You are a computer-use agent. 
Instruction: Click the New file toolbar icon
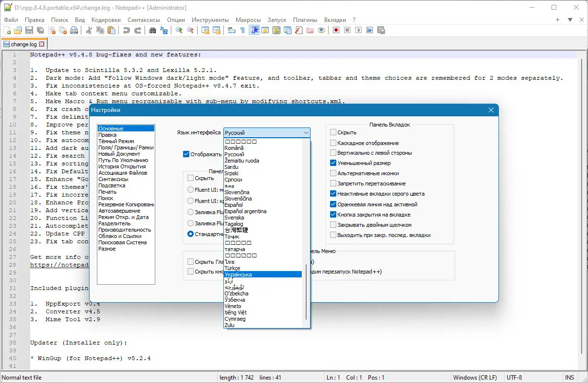point(7,30)
